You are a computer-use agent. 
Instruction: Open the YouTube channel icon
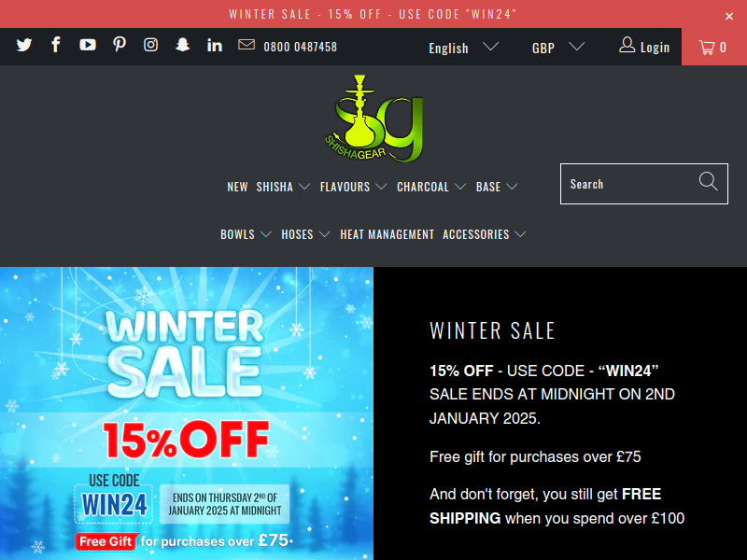[x=88, y=45]
